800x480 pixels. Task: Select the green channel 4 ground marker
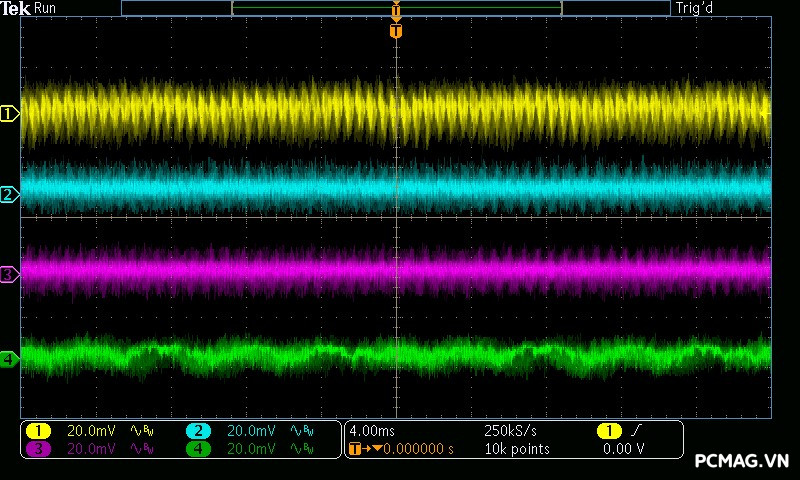coord(10,358)
